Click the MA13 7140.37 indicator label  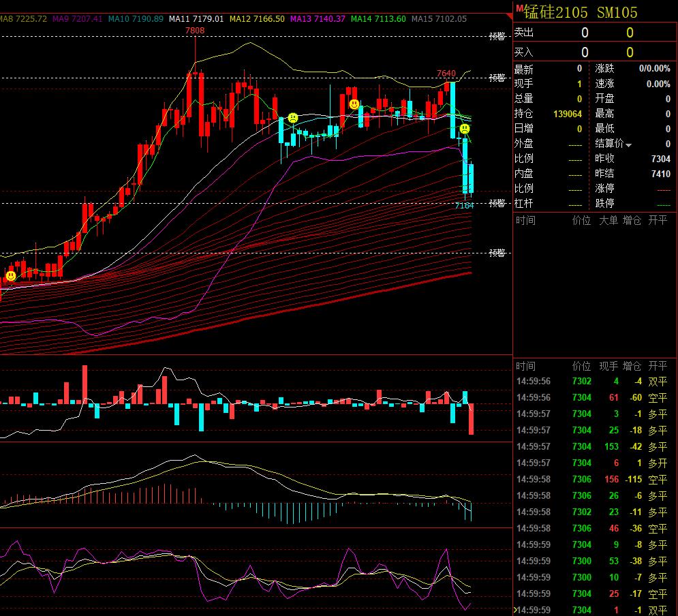tap(318, 18)
